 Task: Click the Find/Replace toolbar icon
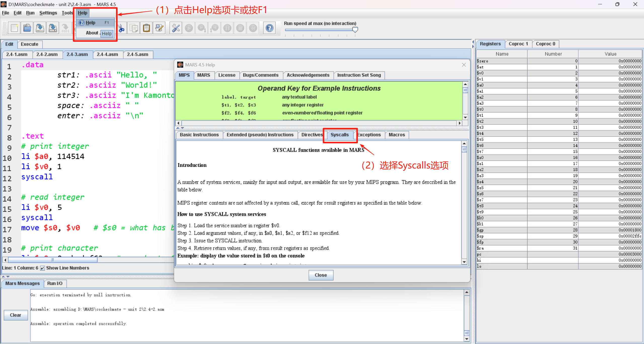point(159,28)
